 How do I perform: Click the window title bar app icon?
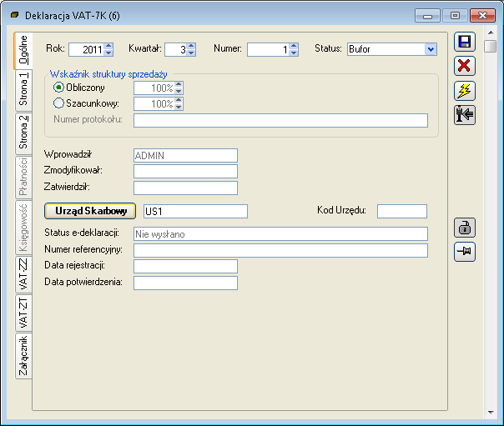point(14,15)
